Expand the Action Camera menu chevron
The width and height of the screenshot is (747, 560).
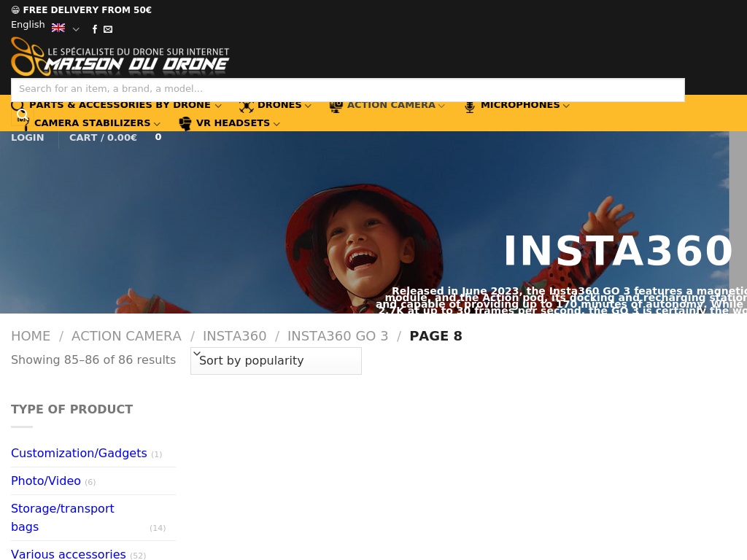point(441,106)
